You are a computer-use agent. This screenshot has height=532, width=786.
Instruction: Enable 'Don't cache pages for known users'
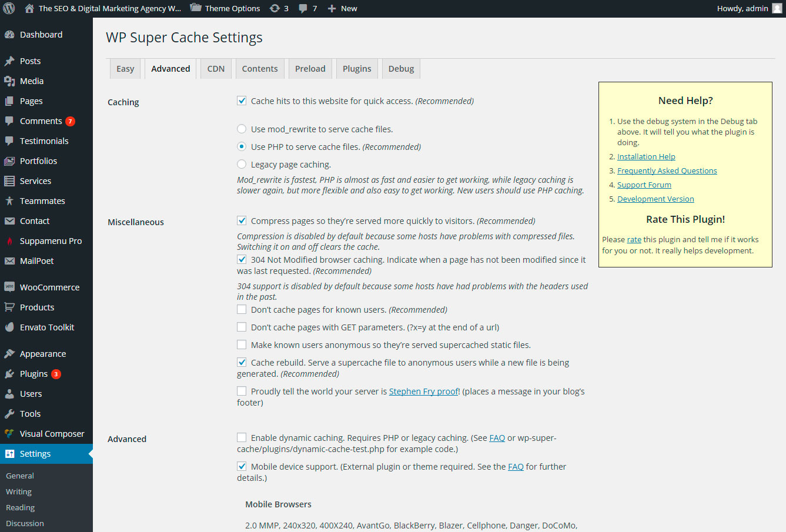[242, 310]
